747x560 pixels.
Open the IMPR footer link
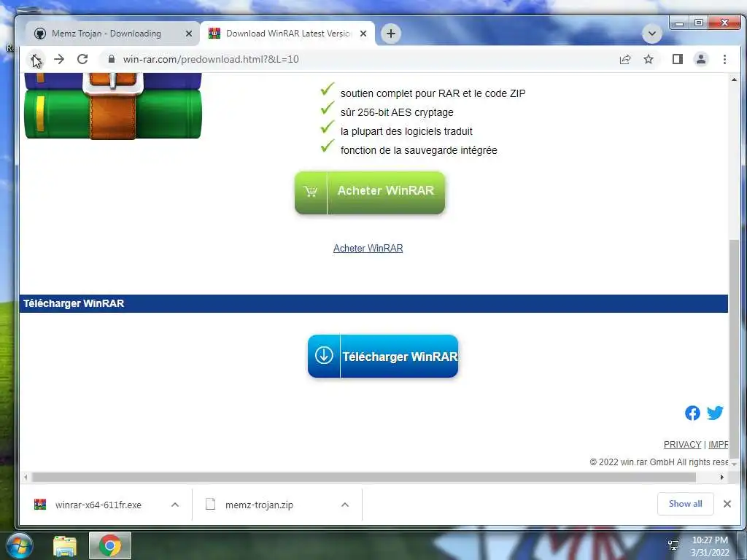point(718,444)
